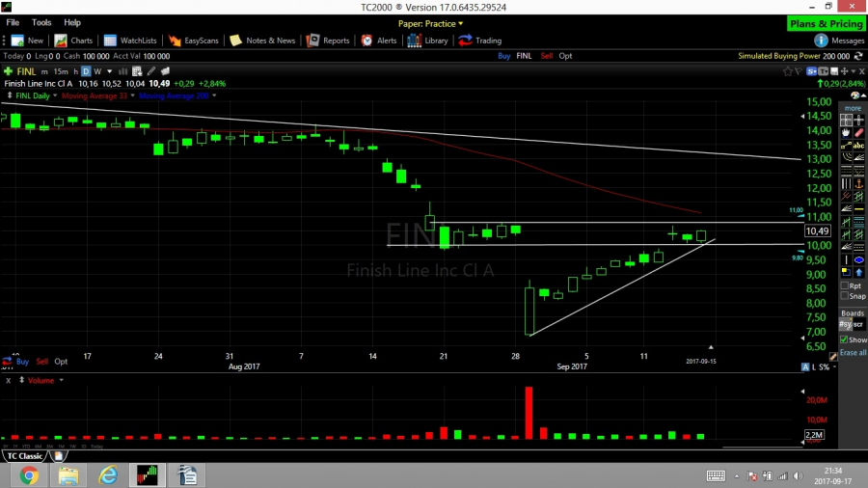
Task: Click the bar-style chart type icon
Action: [122, 71]
